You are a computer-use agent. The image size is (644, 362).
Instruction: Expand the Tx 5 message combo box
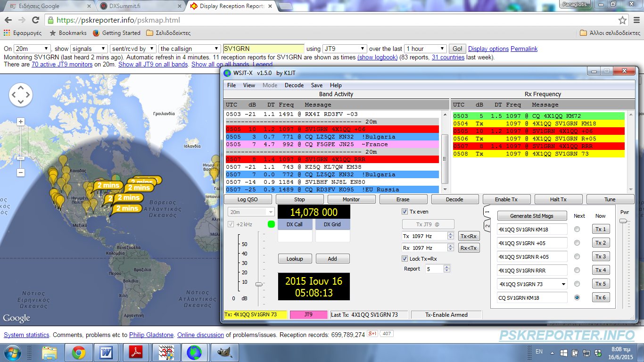(x=564, y=284)
